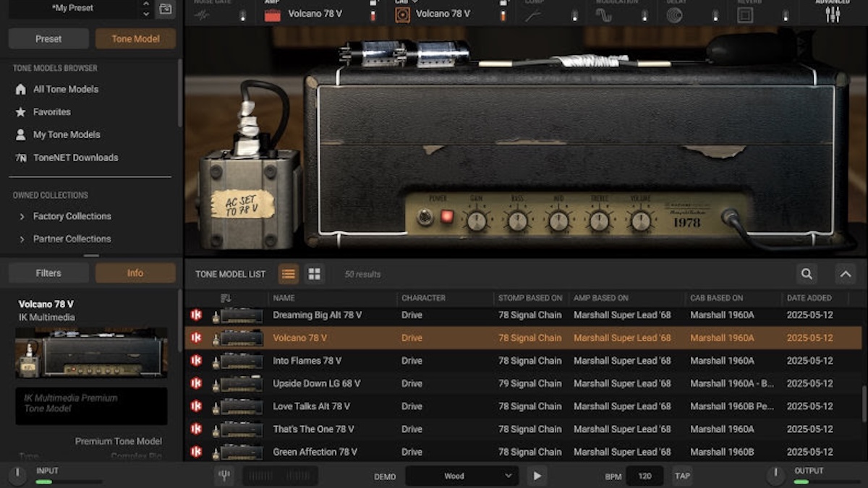The image size is (868, 488).
Task: Switch to grid view in Tone Model List
Action: tap(315, 274)
